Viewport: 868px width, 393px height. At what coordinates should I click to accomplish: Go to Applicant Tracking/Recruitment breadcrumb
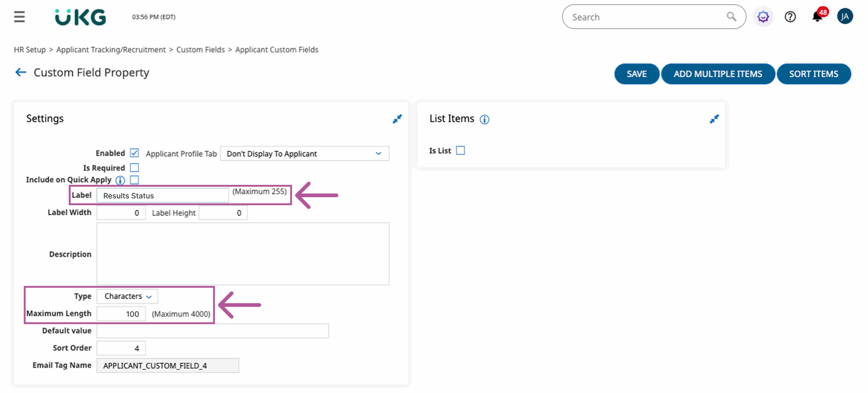111,50
